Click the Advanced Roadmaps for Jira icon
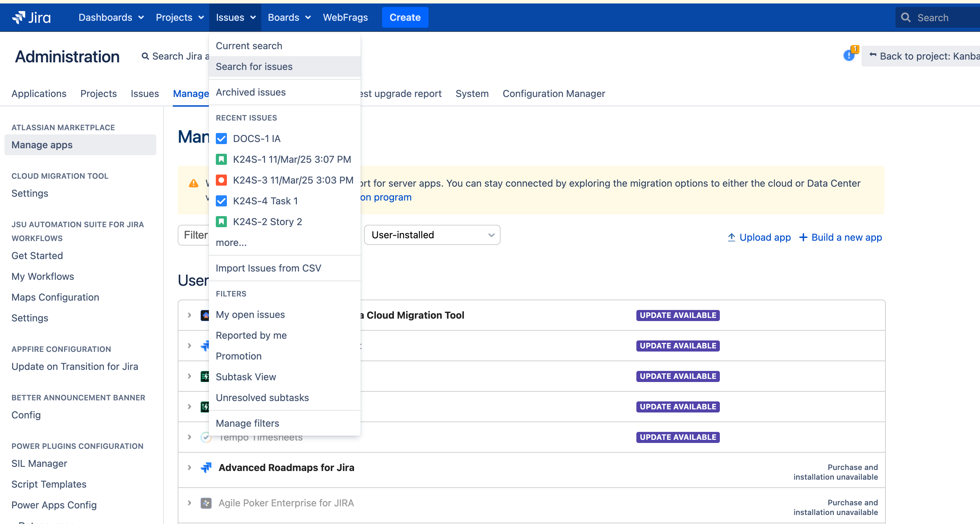The height and width of the screenshot is (524, 980). (206, 467)
